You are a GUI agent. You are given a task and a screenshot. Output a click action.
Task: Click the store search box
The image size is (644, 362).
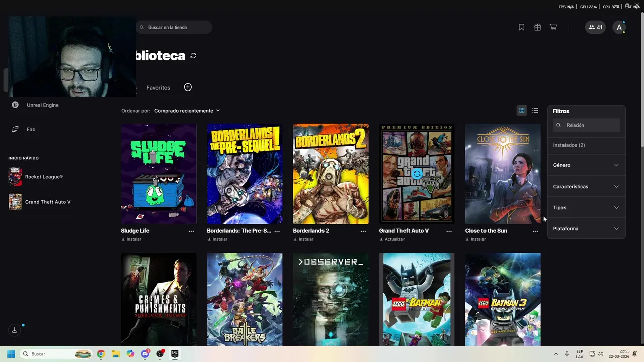pos(174,27)
